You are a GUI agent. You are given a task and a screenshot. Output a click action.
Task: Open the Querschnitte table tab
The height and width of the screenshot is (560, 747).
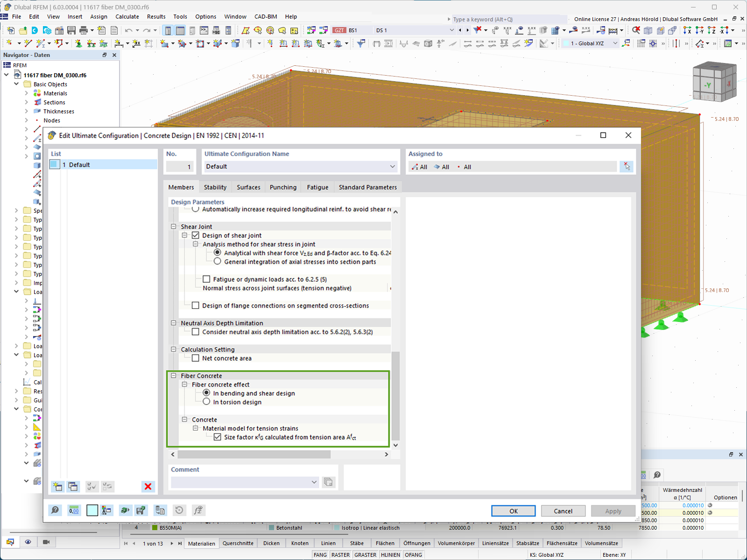point(238,543)
